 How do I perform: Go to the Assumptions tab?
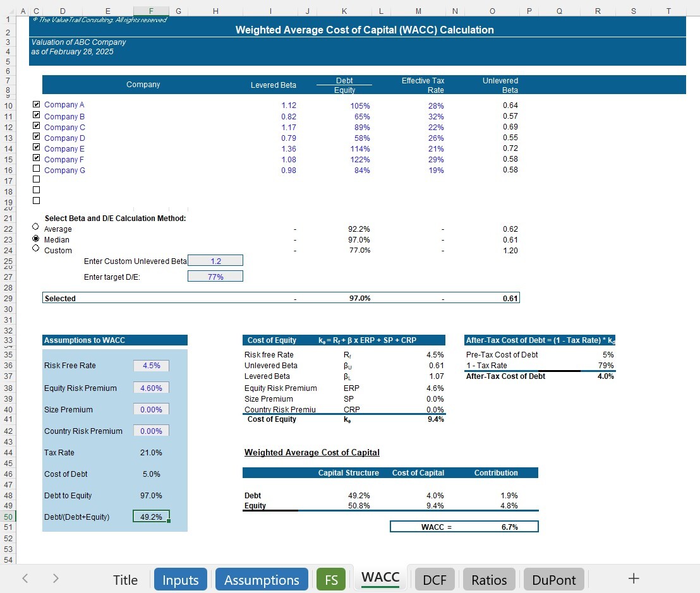click(262, 578)
